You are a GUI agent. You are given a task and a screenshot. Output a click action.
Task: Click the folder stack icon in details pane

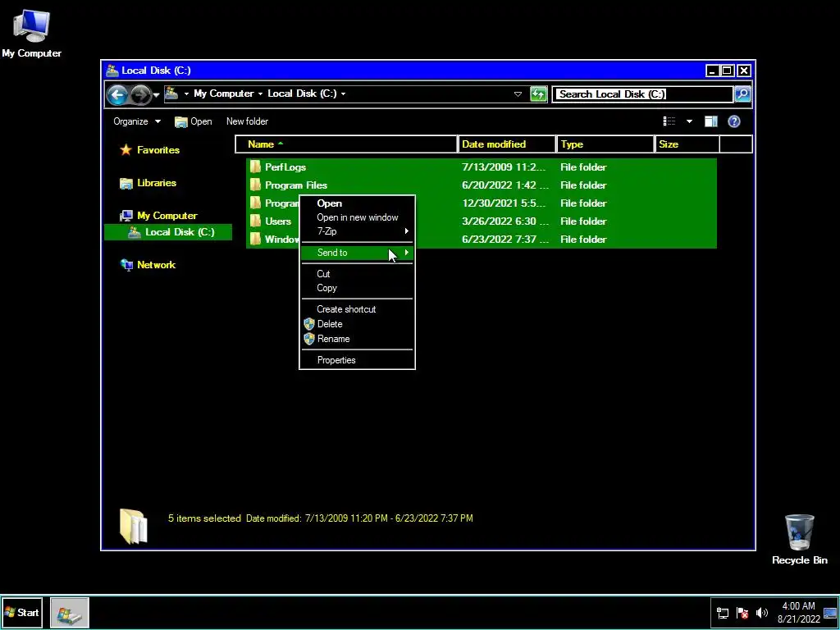134,526
